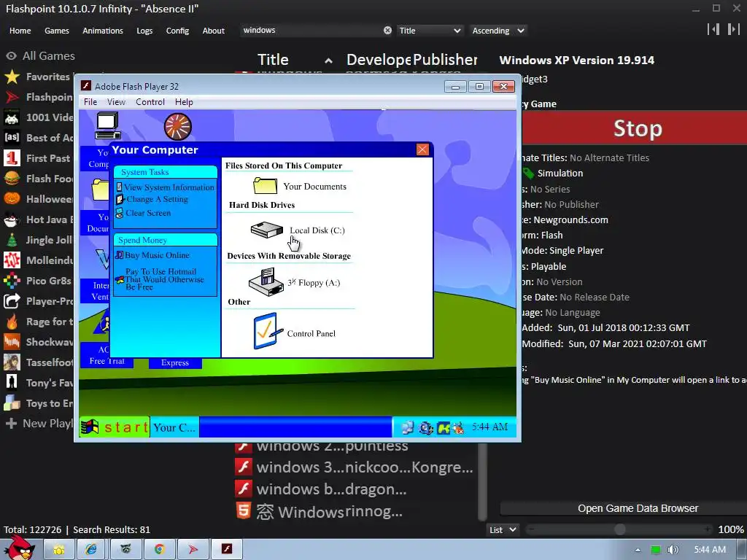Click the volume speaker tray icon
The image size is (747, 560).
coord(673,550)
